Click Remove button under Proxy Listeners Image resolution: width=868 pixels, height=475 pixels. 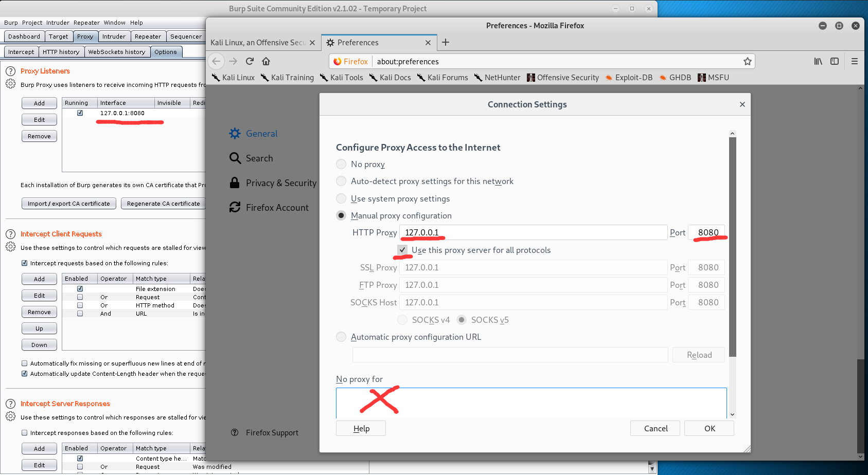click(x=39, y=136)
